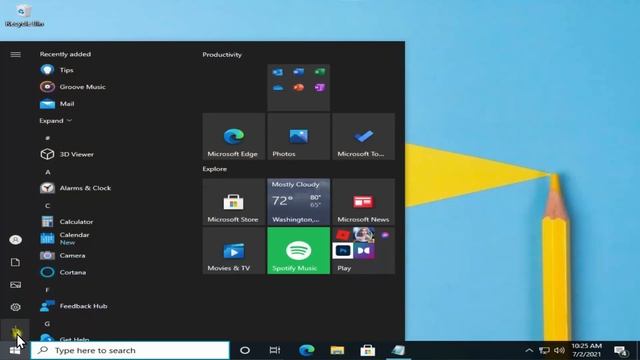Viewport: 640px width, 360px height.
Task: Open the network icon in tray
Action: coord(544,350)
